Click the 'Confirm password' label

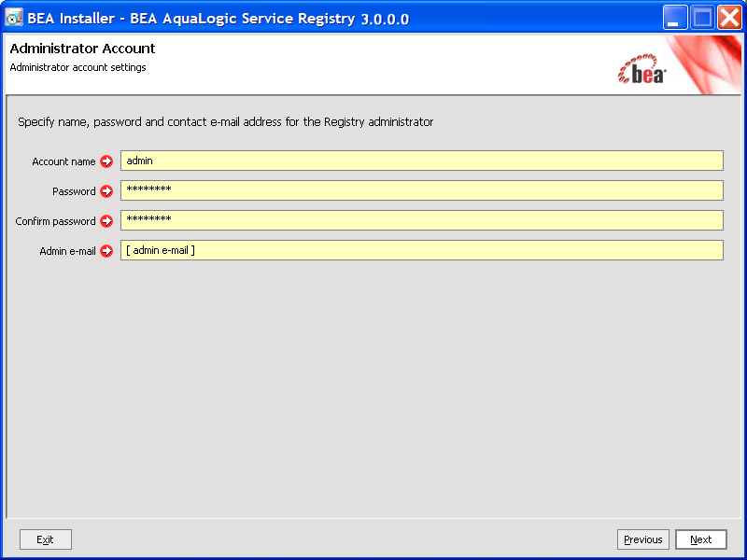pos(55,221)
